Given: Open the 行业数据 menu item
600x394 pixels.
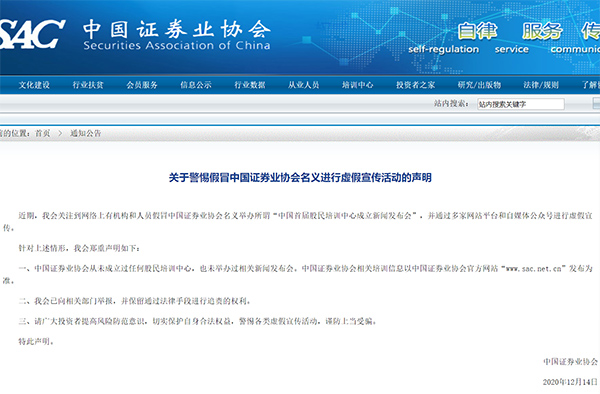Looking at the screenshot, I should click(x=250, y=85).
